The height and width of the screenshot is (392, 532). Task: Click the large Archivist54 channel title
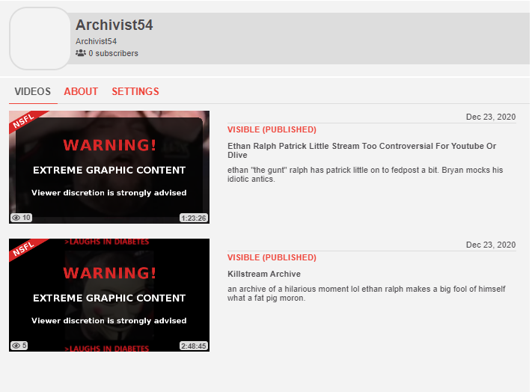pos(114,25)
